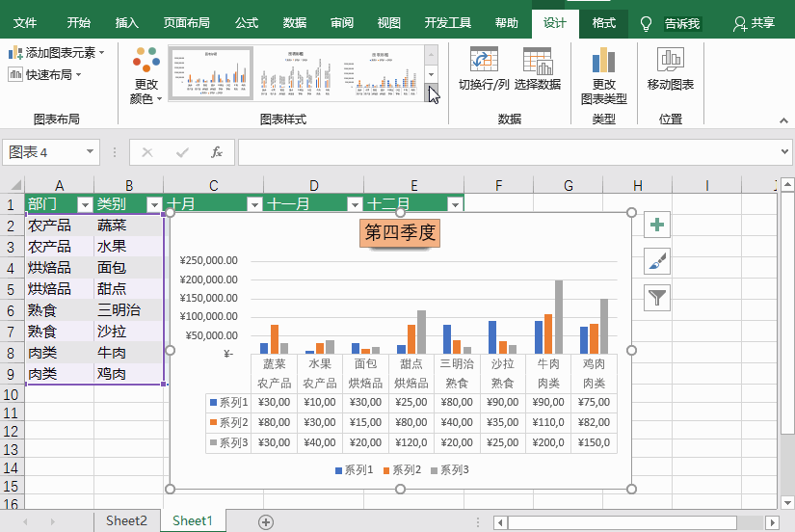Add a new sheet with plus icon
The image size is (795, 532).
[266, 521]
